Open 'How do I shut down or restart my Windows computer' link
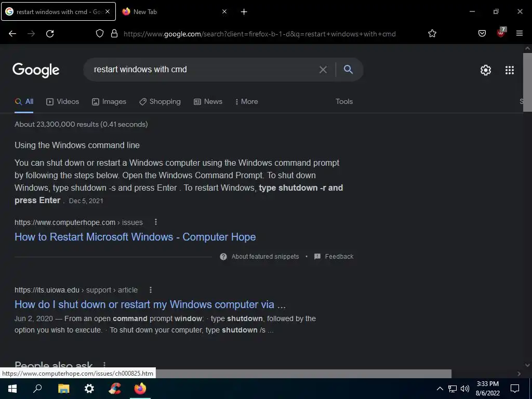The height and width of the screenshot is (399, 532). 150,304
